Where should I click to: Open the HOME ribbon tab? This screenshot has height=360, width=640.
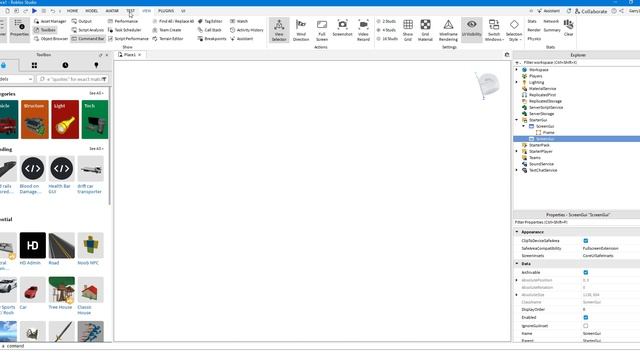pyautogui.click(x=72, y=11)
